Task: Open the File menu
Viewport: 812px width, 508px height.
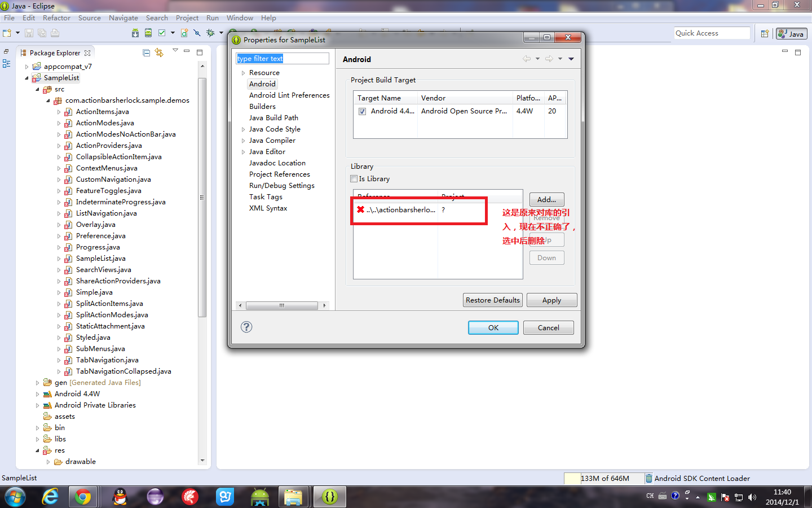Action: (9, 18)
